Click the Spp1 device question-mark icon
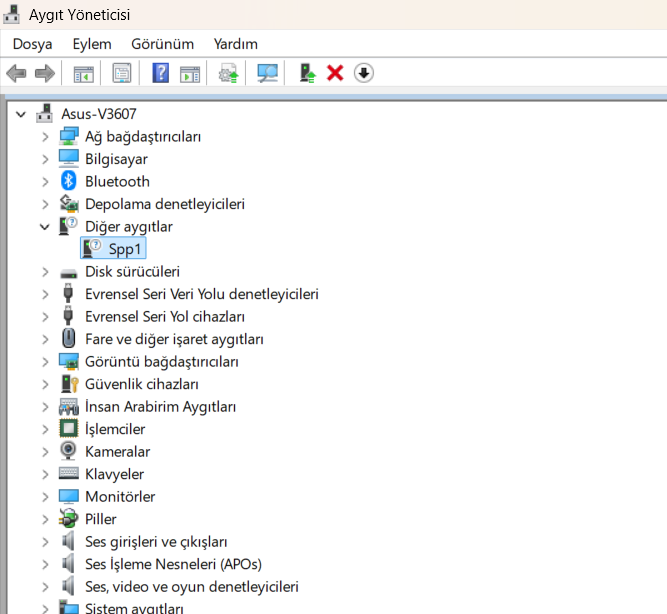667x614 pixels. point(92,248)
